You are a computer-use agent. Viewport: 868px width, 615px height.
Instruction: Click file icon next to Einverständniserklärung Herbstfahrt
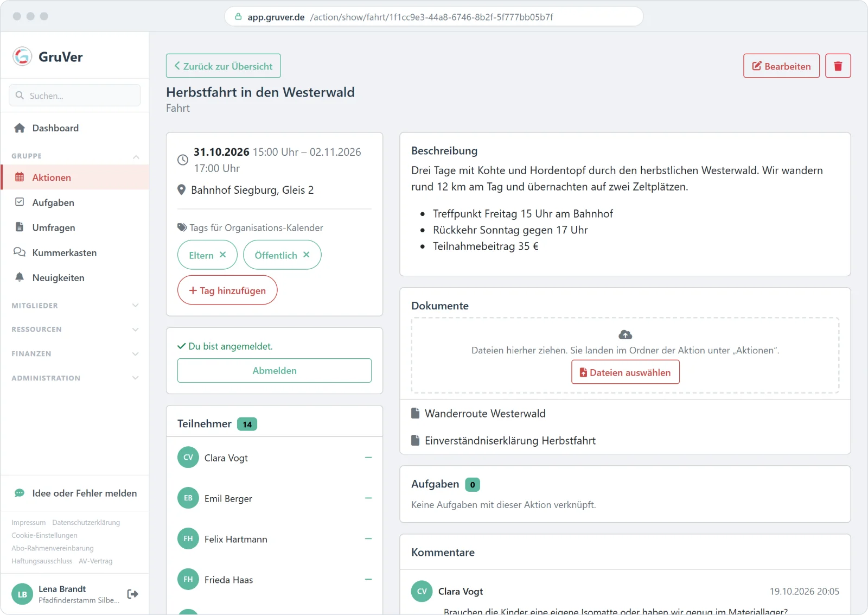[x=416, y=440]
